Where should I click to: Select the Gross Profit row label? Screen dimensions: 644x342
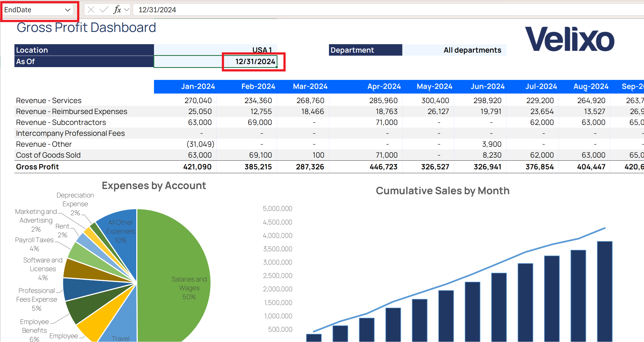tap(38, 167)
